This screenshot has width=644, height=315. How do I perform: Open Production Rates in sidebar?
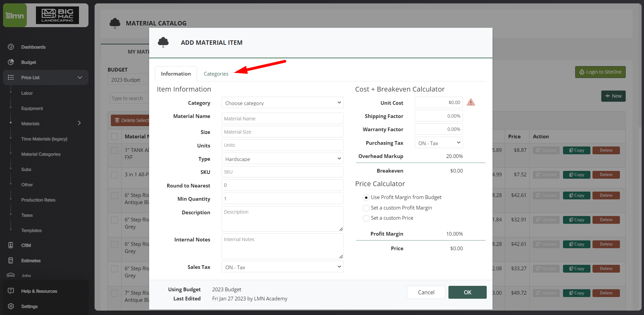(x=38, y=200)
